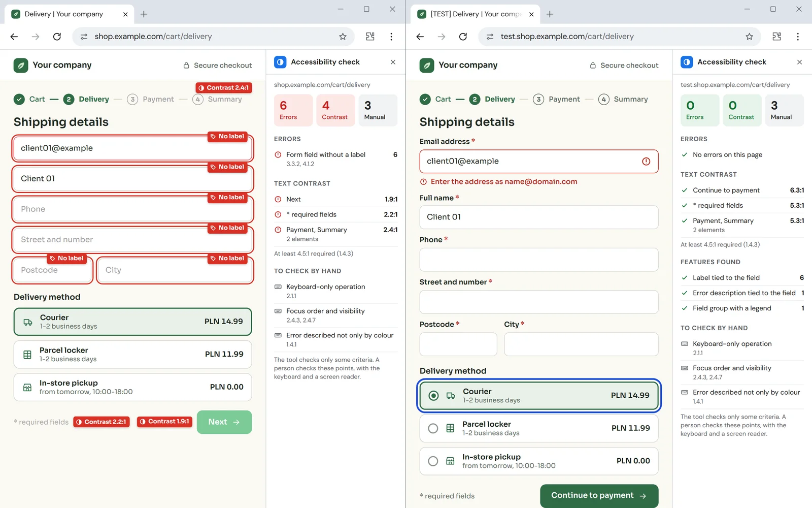Open a new tab in the left browser

[144, 14]
